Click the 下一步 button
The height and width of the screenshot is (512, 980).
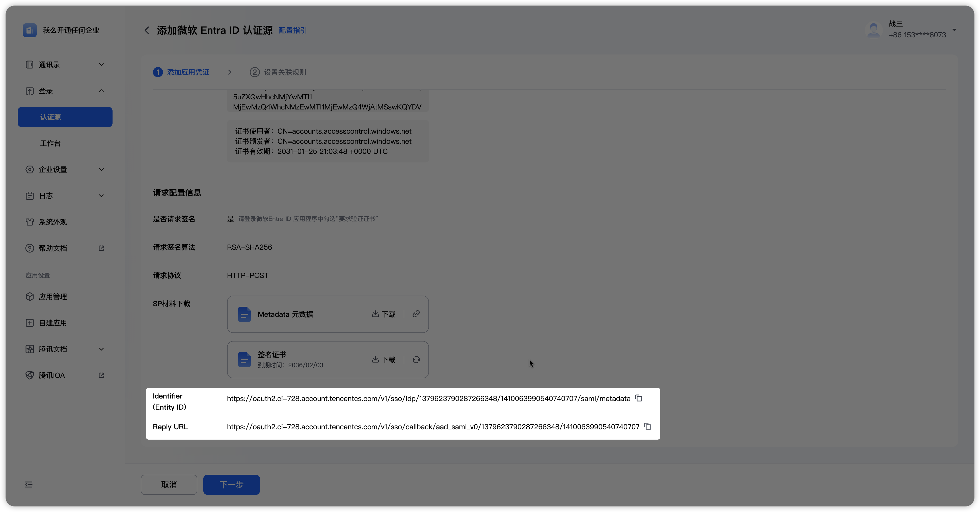231,485
